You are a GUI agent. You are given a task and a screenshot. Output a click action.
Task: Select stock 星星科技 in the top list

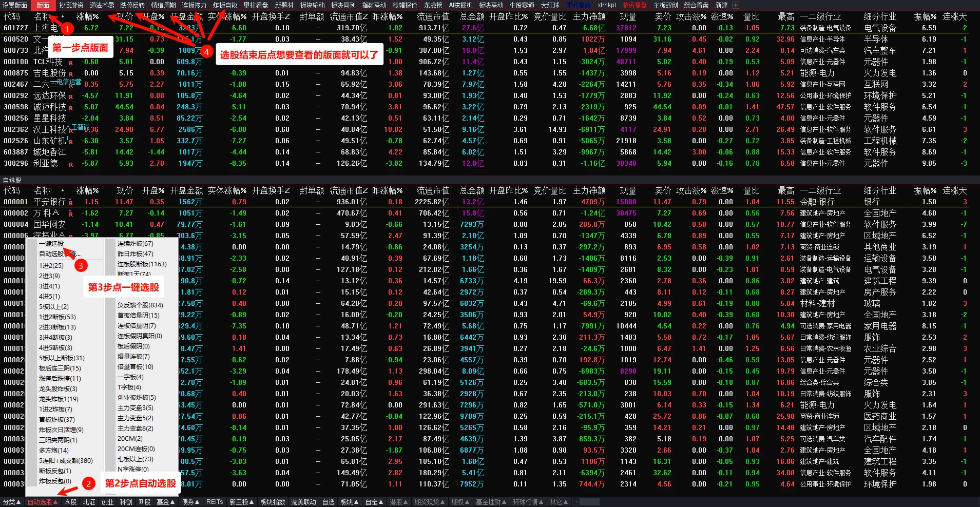(x=50, y=119)
